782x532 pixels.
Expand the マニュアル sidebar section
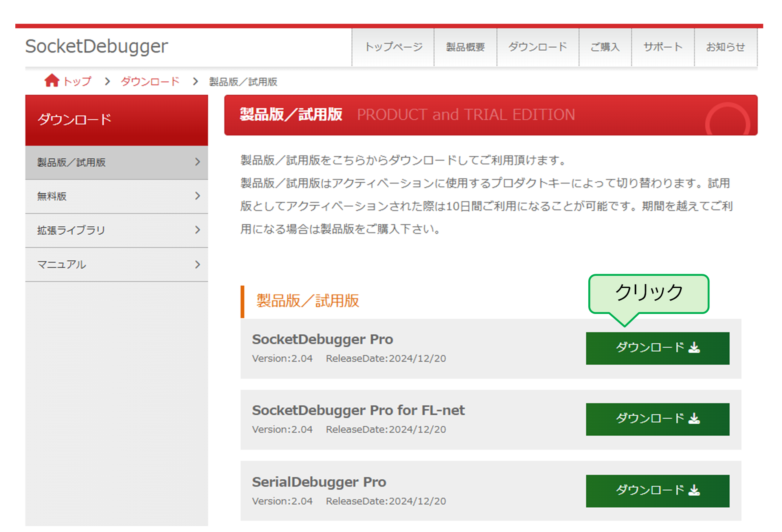click(116, 264)
